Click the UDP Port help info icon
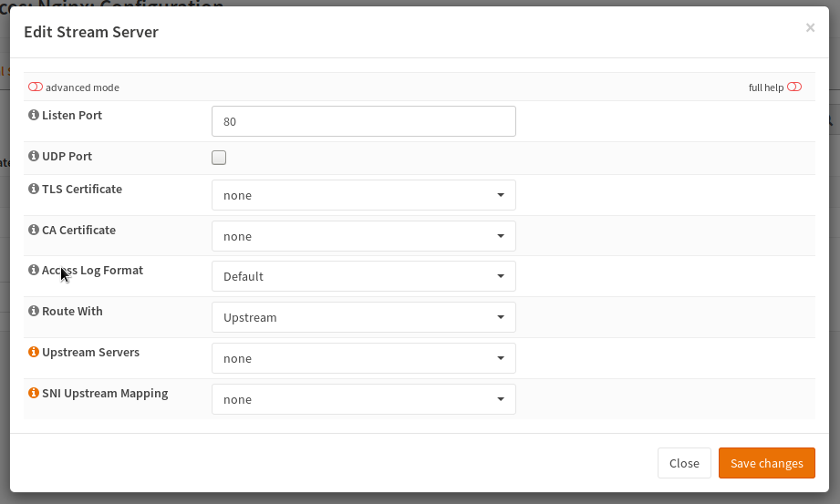Viewport: 840px width, 504px height. click(34, 157)
